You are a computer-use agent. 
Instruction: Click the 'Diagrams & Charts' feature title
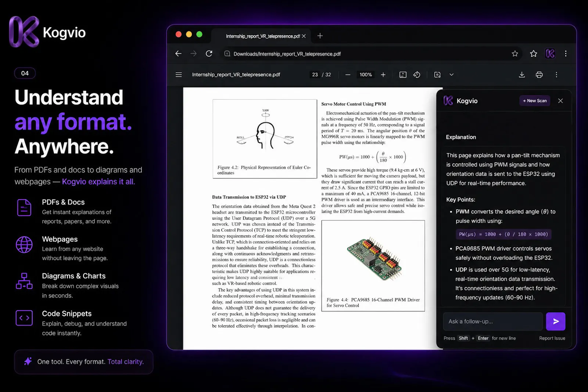click(x=73, y=276)
